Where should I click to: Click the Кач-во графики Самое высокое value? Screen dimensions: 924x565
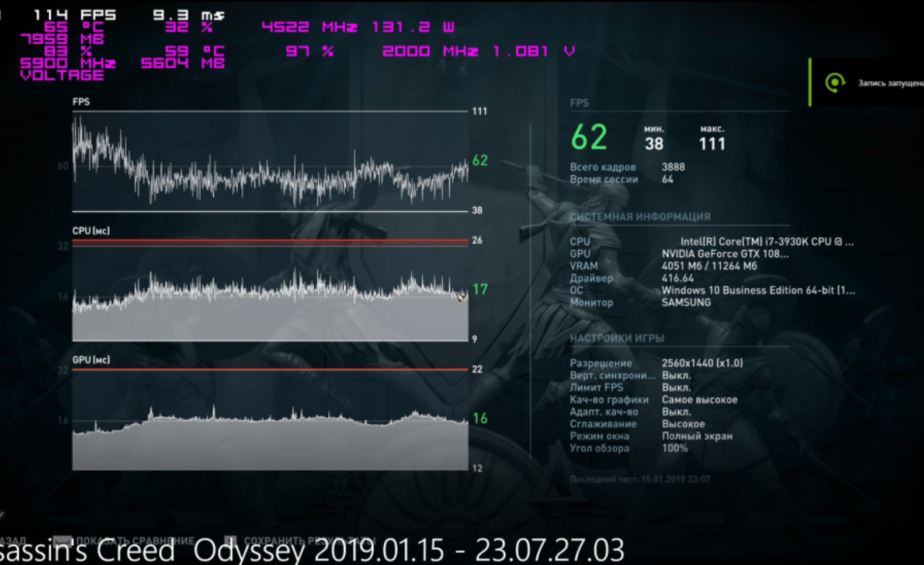(x=699, y=400)
